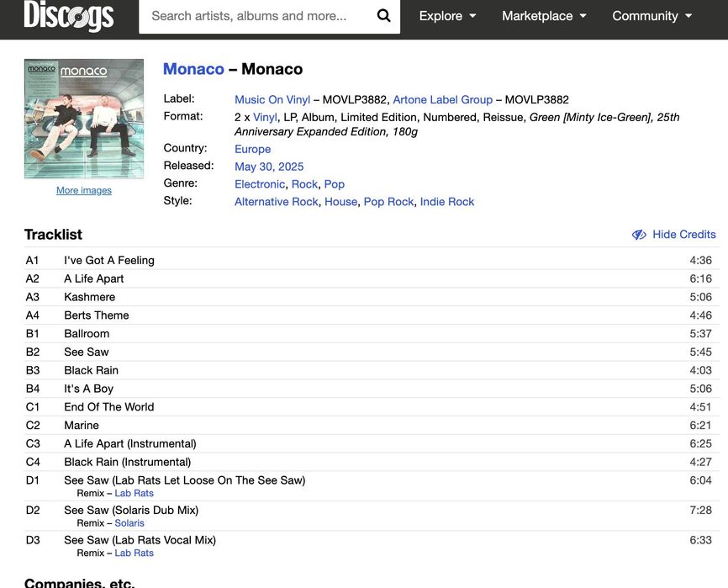Image resolution: width=728 pixels, height=588 pixels.
Task: Select track title I've Got A Feeling
Action: [x=109, y=261]
